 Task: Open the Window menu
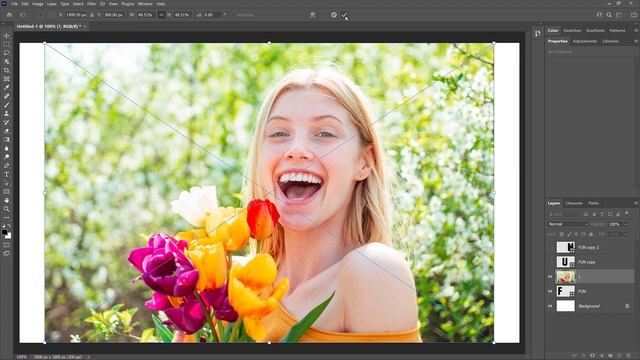click(145, 4)
